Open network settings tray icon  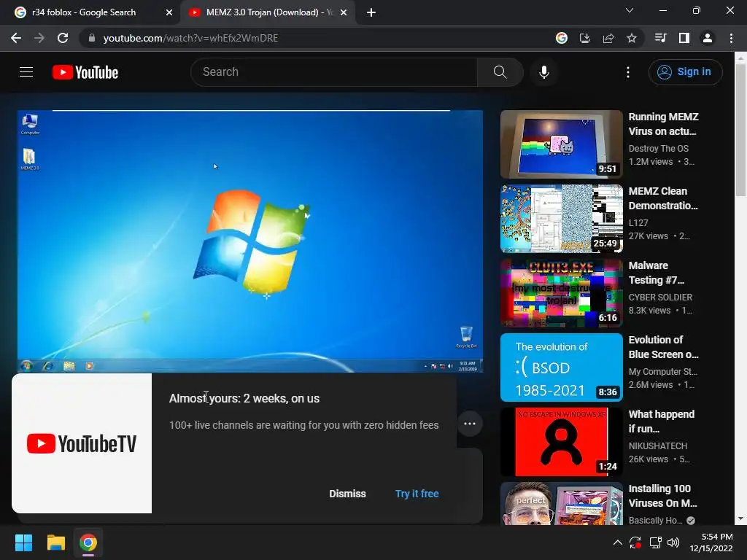click(x=656, y=542)
